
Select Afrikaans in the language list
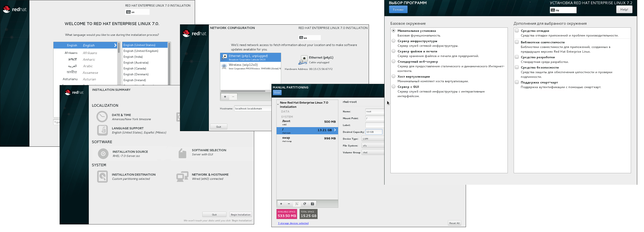[x=85, y=53]
